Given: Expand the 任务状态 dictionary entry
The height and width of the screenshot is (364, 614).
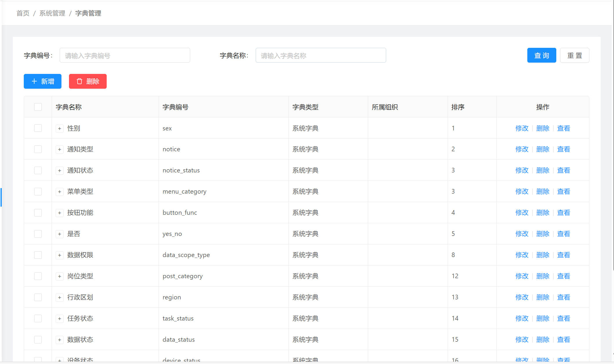Looking at the screenshot, I should [x=60, y=318].
